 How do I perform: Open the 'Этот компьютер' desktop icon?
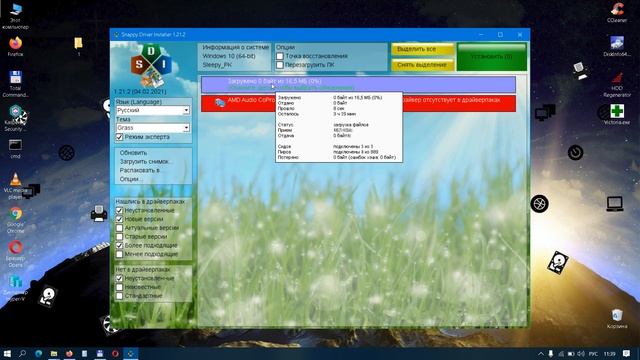point(16,16)
